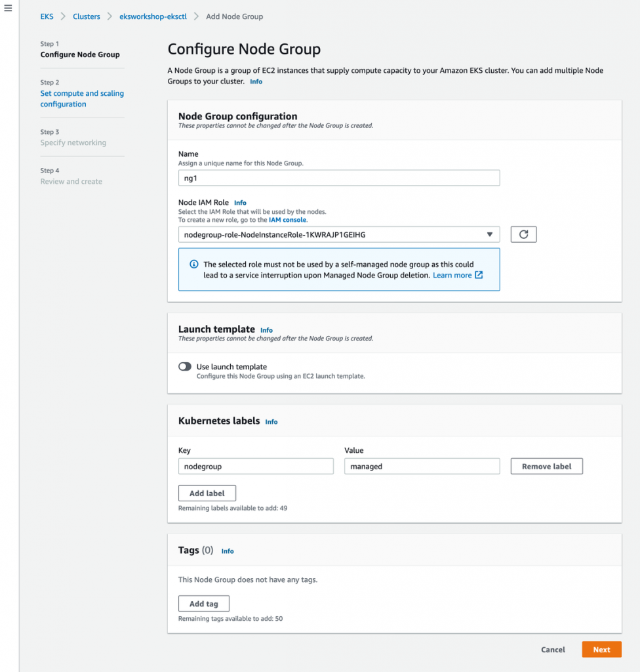
Task: Click the Learn more external link icon
Action: pos(479,275)
